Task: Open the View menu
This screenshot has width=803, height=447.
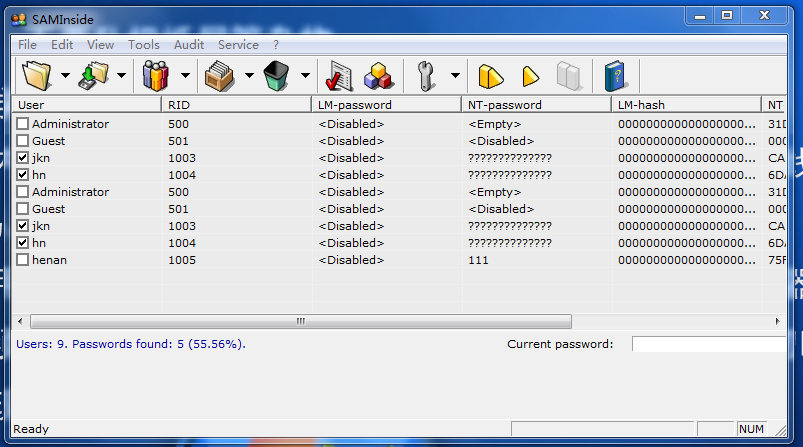Action: pos(100,45)
